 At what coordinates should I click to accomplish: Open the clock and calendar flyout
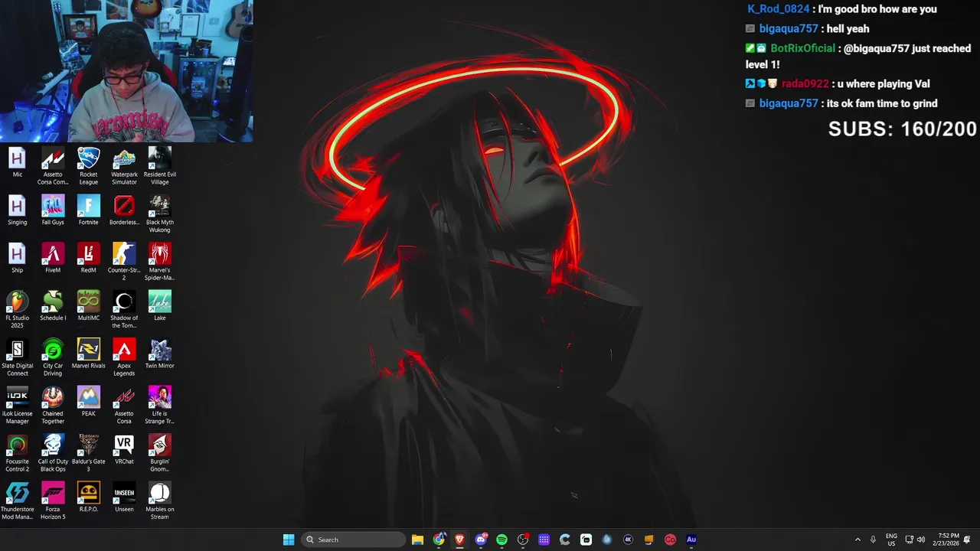pyautogui.click(x=948, y=540)
